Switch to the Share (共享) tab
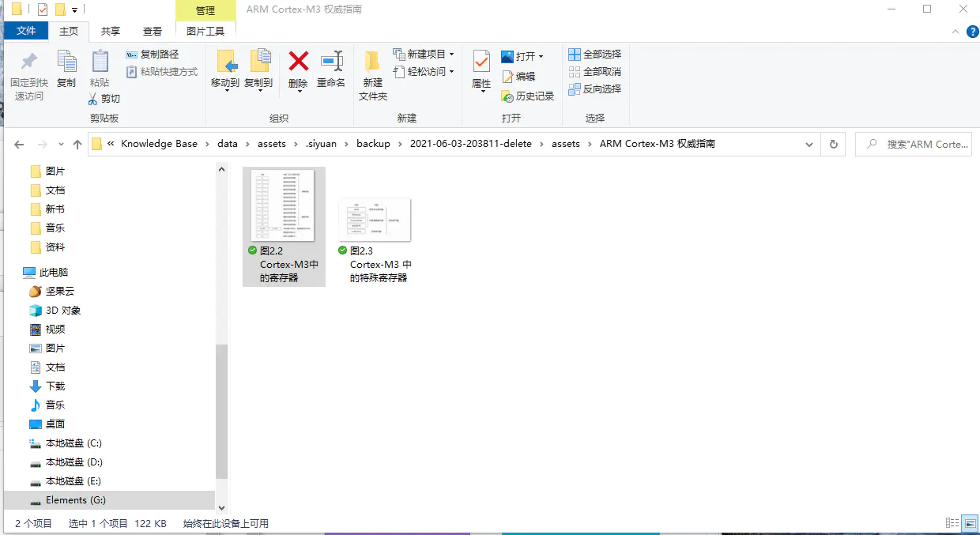 point(111,31)
